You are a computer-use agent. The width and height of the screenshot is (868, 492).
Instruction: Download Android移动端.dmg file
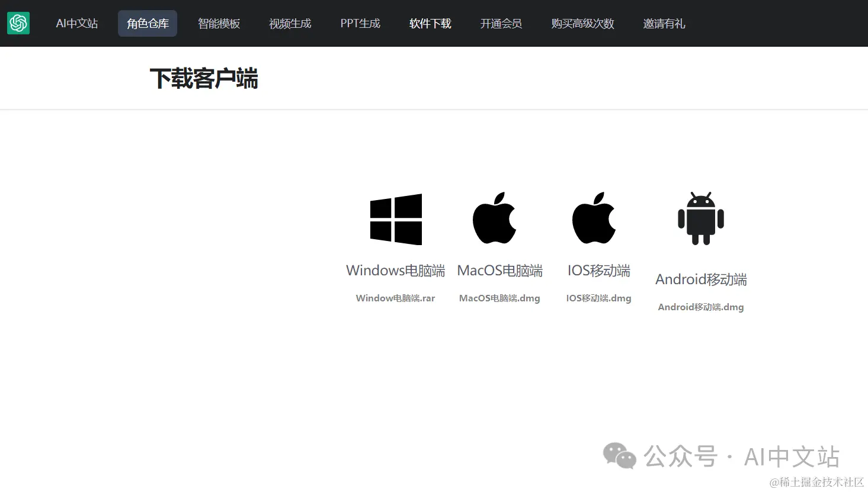pyautogui.click(x=701, y=307)
